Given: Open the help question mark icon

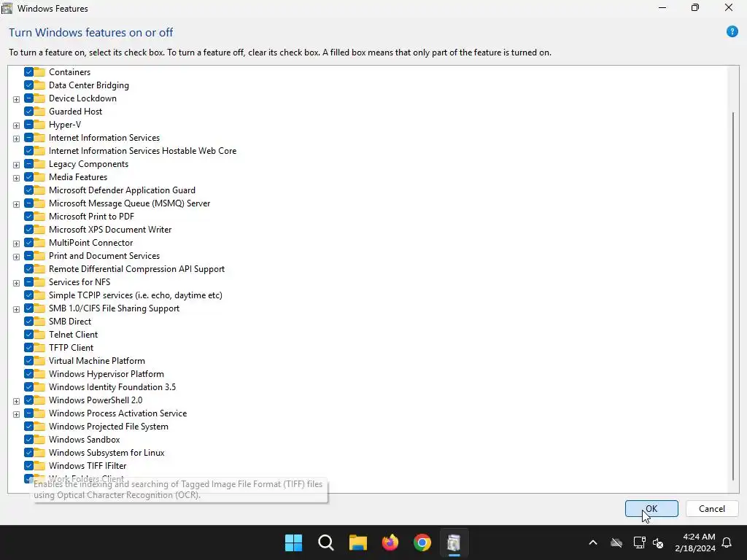Looking at the screenshot, I should click(x=732, y=32).
